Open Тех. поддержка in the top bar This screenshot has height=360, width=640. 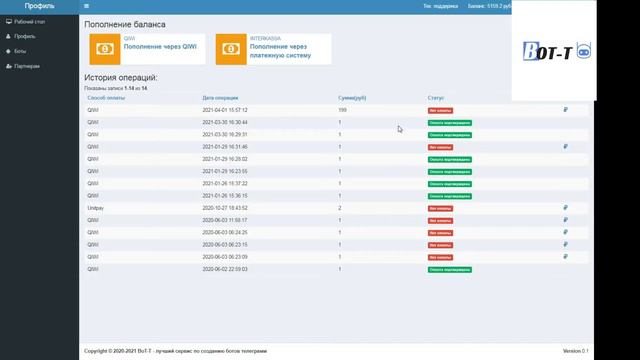point(440,6)
